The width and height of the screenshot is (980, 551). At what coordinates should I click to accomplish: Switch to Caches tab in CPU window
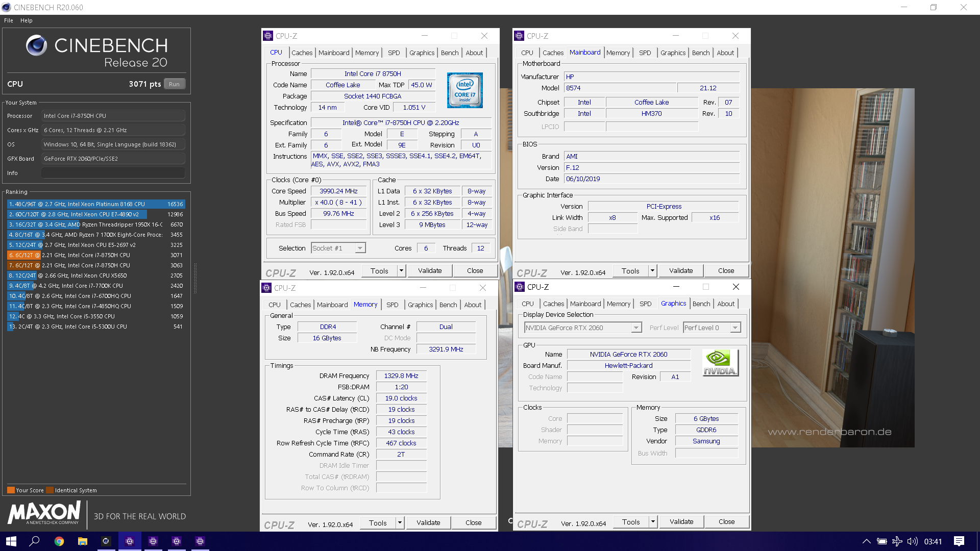click(x=302, y=53)
